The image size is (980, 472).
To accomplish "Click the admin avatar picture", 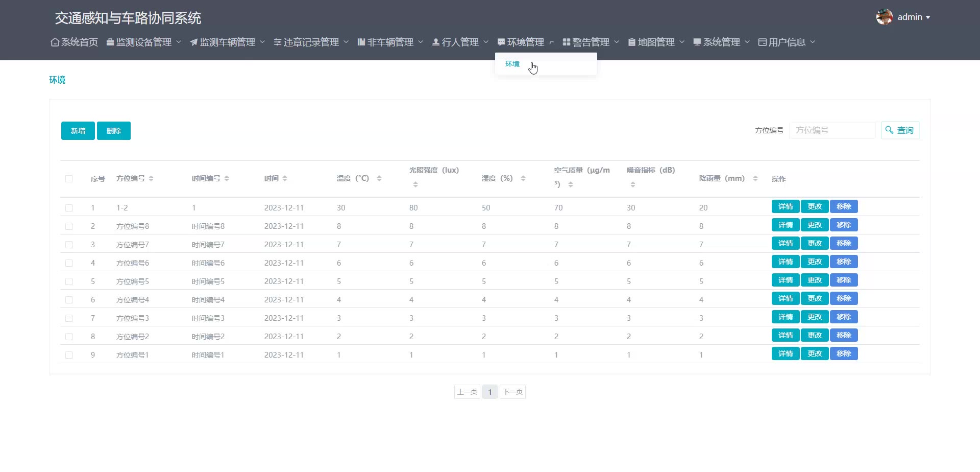I will [x=885, y=17].
